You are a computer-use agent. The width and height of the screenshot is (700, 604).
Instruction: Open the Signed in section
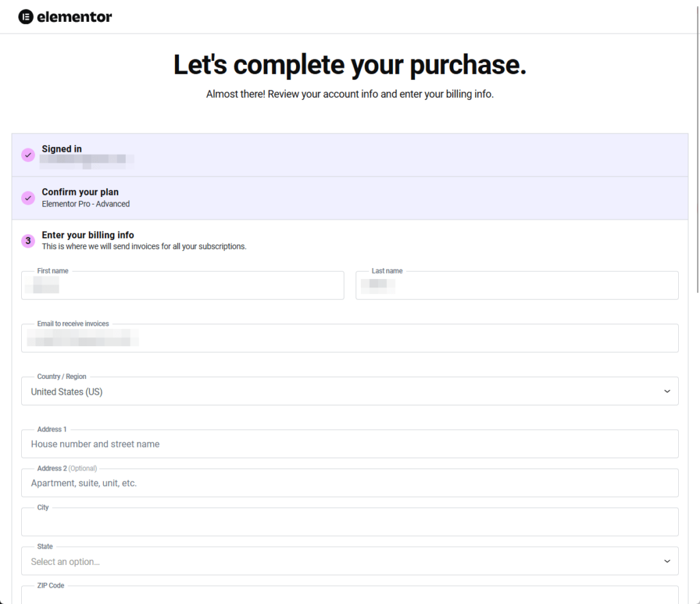[350, 155]
